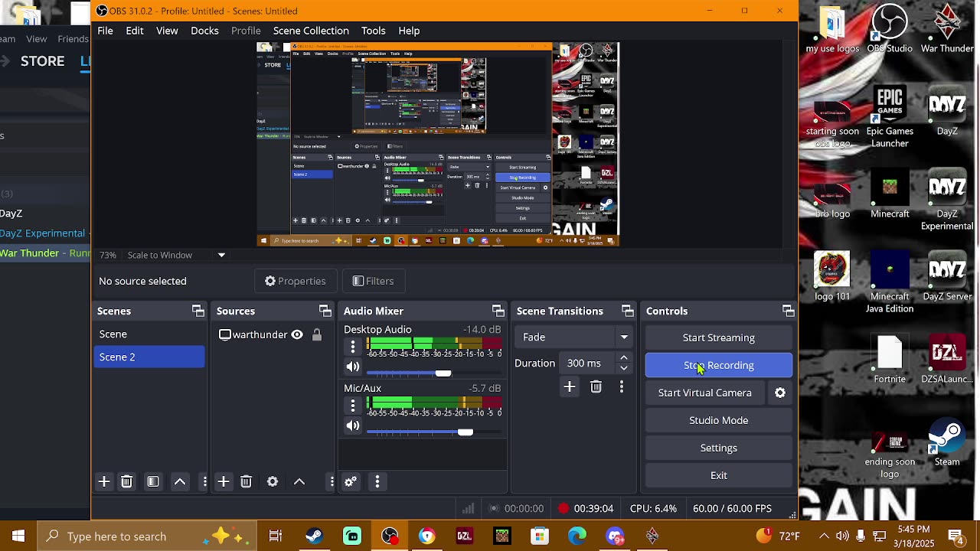Open source Properties button
Viewport: 980px width, 551px height.
296,281
